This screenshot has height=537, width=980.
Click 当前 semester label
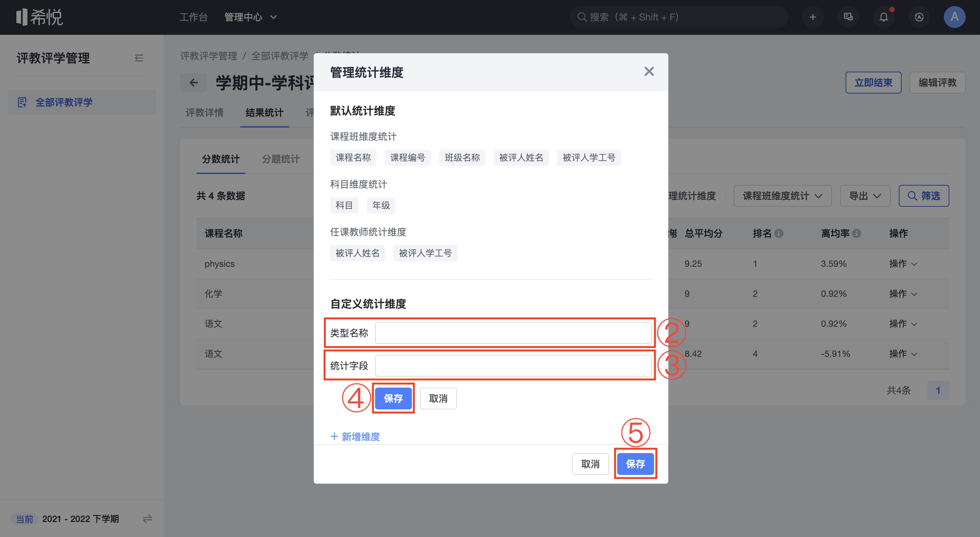point(24,519)
